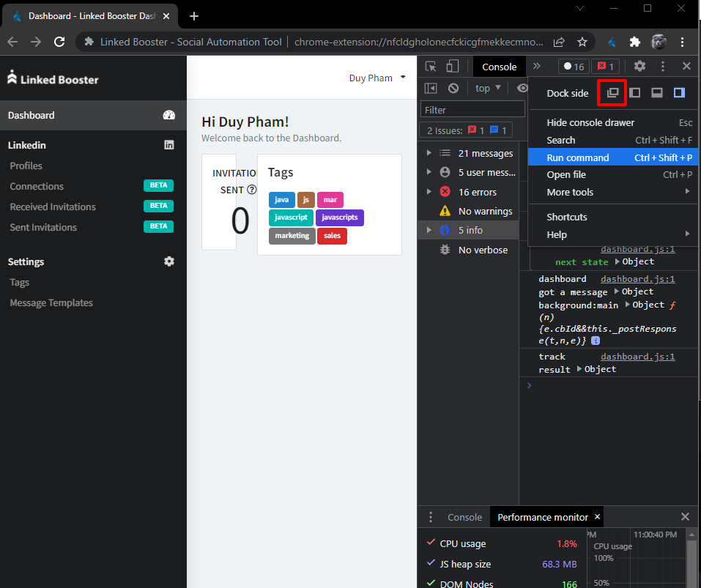Click the DevTools three-dot customize menu
The height and width of the screenshot is (588, 701).
coord(663,67)
